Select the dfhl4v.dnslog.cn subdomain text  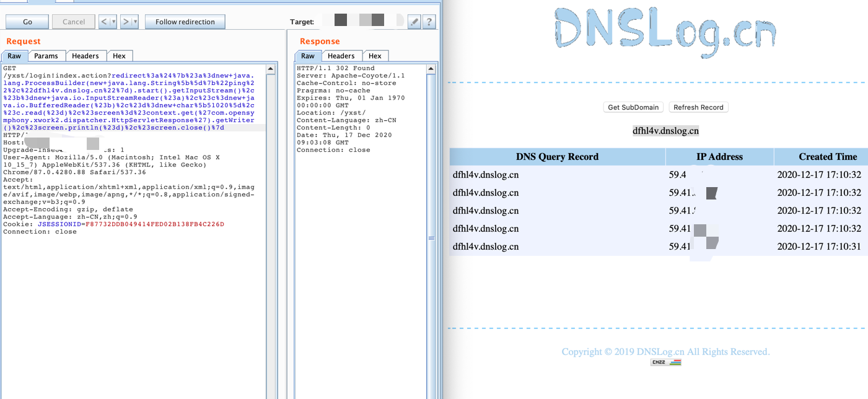click(x=665, y=131)
